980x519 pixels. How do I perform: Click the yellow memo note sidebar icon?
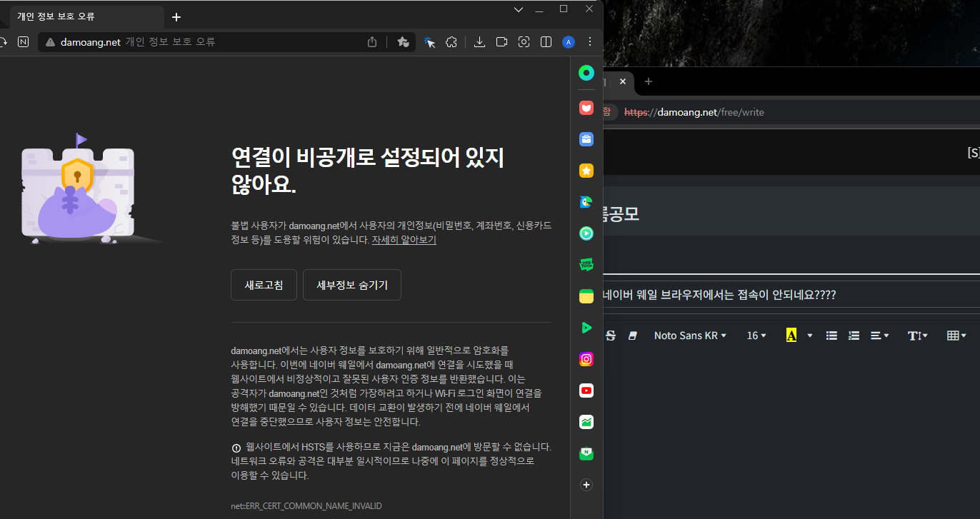(x=586, y=296)
